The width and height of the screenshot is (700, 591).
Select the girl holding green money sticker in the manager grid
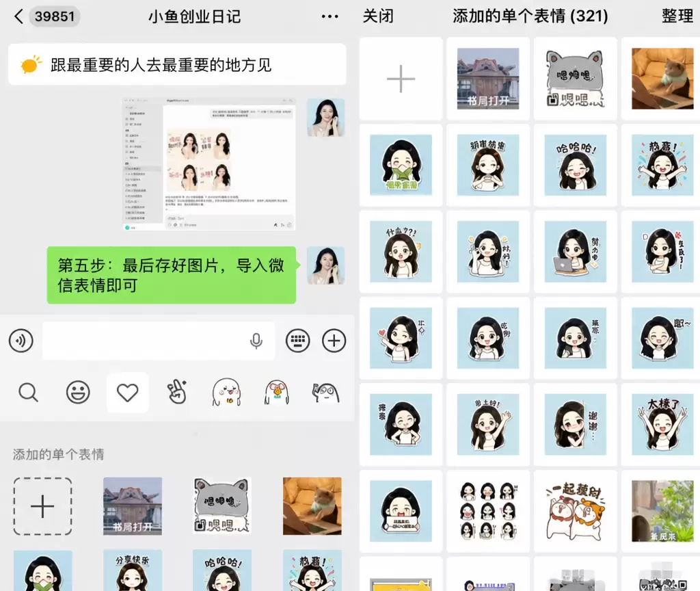pos(401,165)
